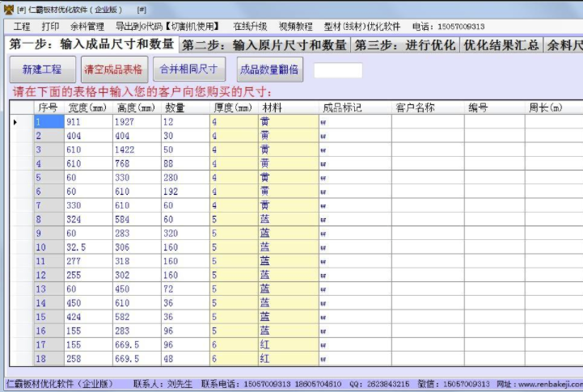Click the 高度(mm) column header
Screen dimensions: 583x392
click(x=137, y=107)
